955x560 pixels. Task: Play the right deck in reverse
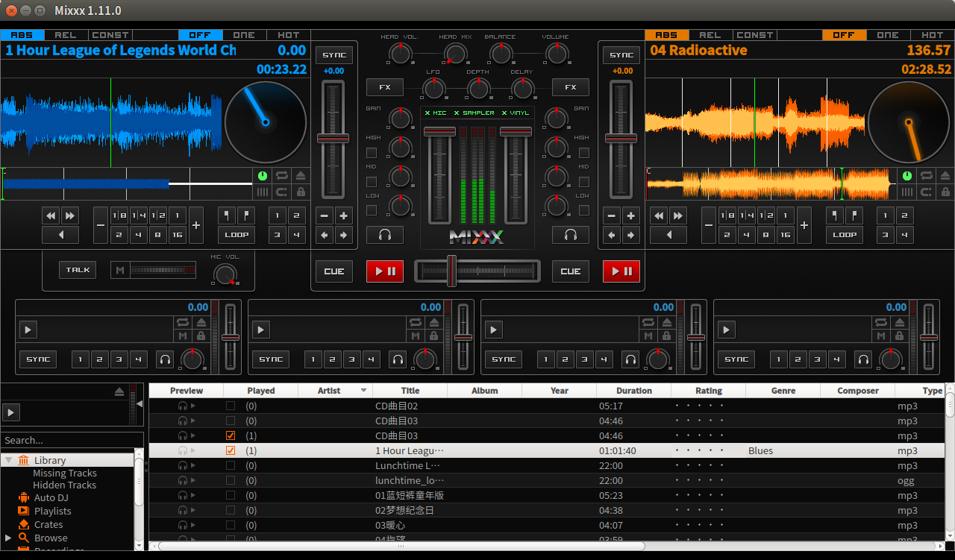[x=668, y=235]
